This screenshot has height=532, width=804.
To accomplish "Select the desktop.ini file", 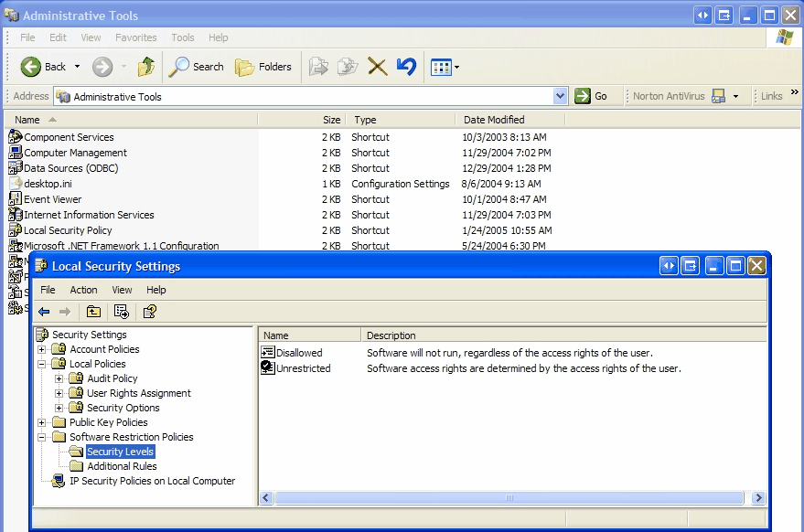I will click(x=40, y=184).
